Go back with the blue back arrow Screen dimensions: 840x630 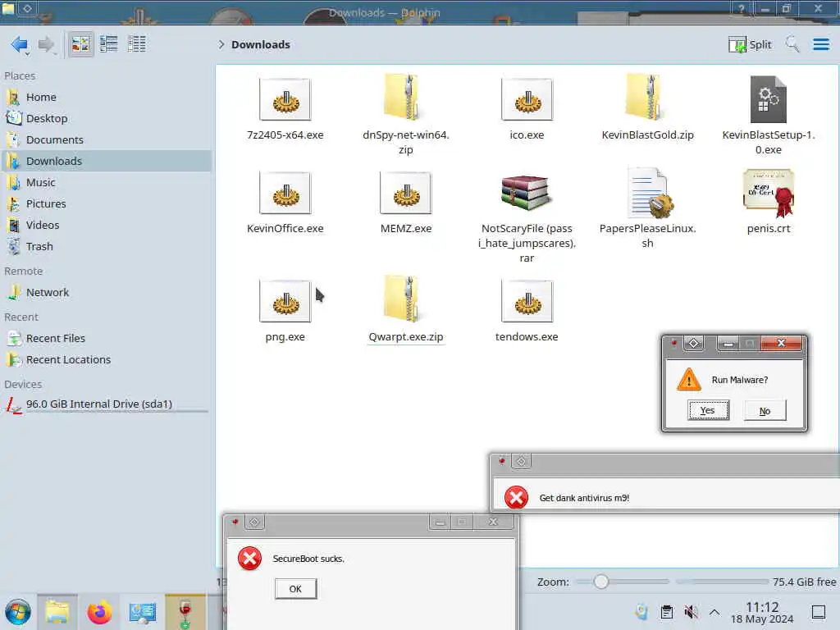tap(20, 44)
